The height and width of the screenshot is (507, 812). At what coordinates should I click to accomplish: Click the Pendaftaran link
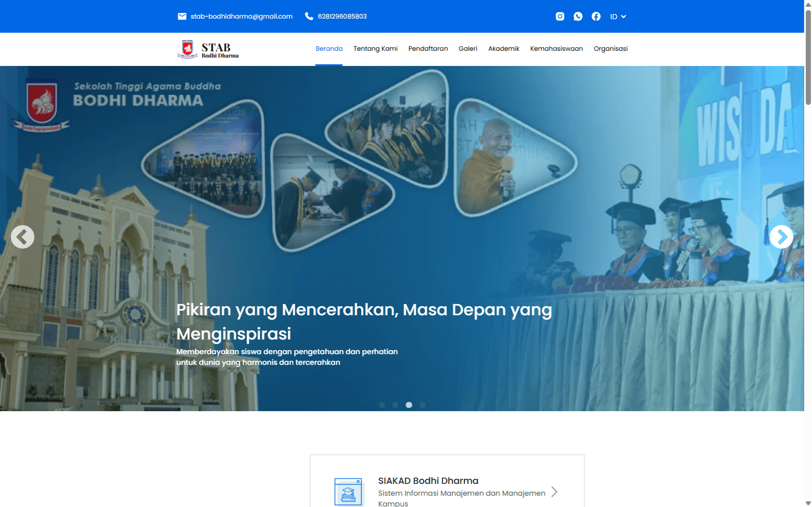click(x=428, y=49)
